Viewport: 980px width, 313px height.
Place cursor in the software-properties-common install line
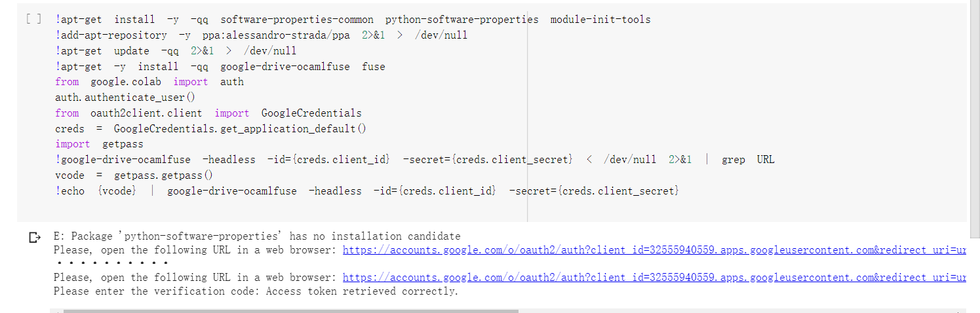[353, 20]
